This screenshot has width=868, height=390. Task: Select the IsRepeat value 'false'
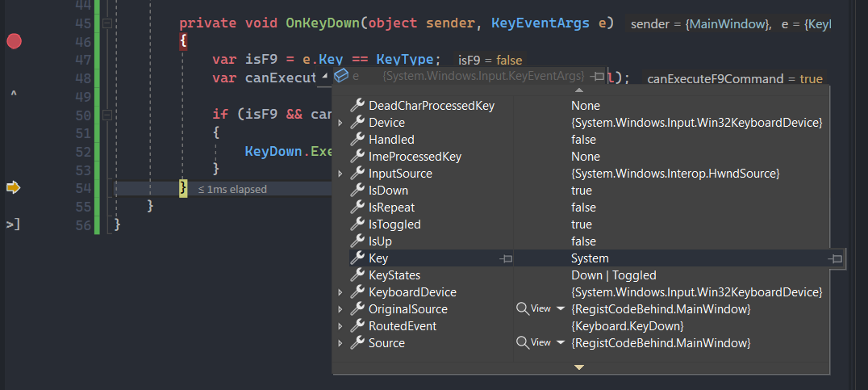[x=583, y=208]
